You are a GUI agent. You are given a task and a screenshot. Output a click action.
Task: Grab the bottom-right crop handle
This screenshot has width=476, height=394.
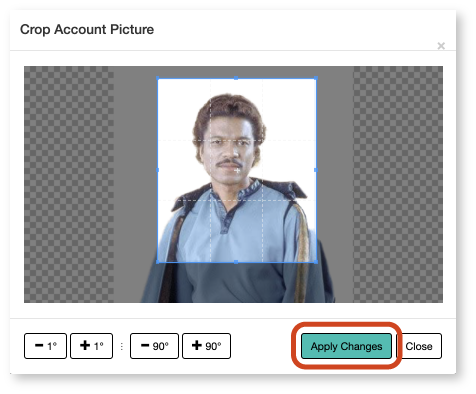[x=316, y=262]
